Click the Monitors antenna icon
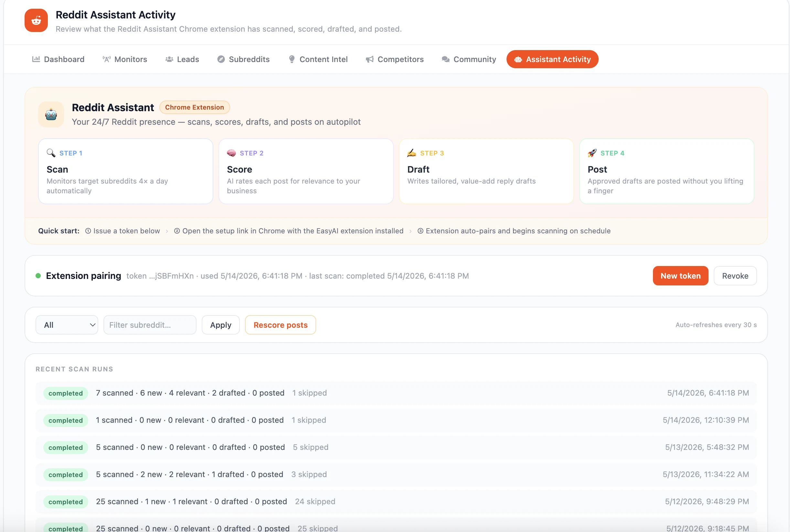Viewport: 790px width, 532px height. pos(107,59)
